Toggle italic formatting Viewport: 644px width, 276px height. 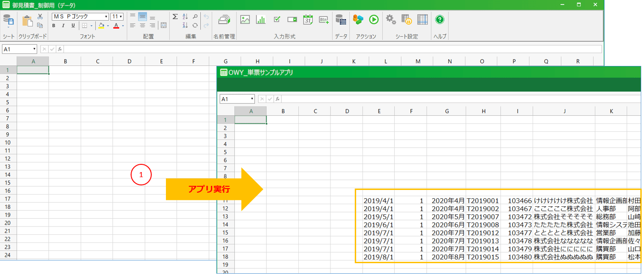coord(63,26)
